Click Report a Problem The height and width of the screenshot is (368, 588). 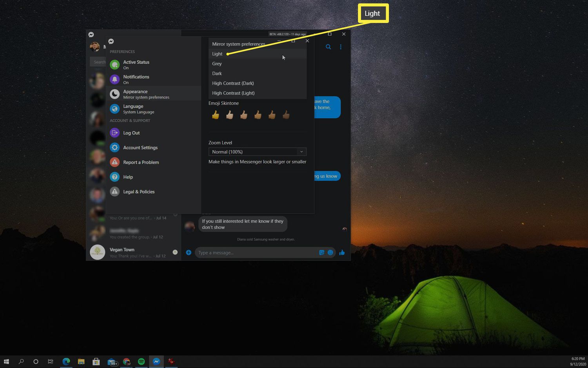(x=154, y=162)
